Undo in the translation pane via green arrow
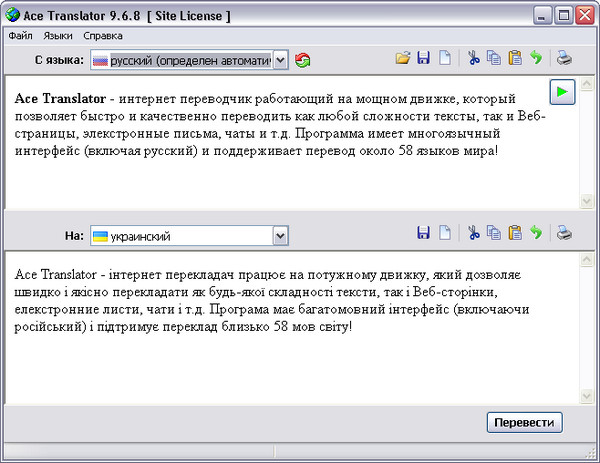The image size is (600, 463). (536, 234)
